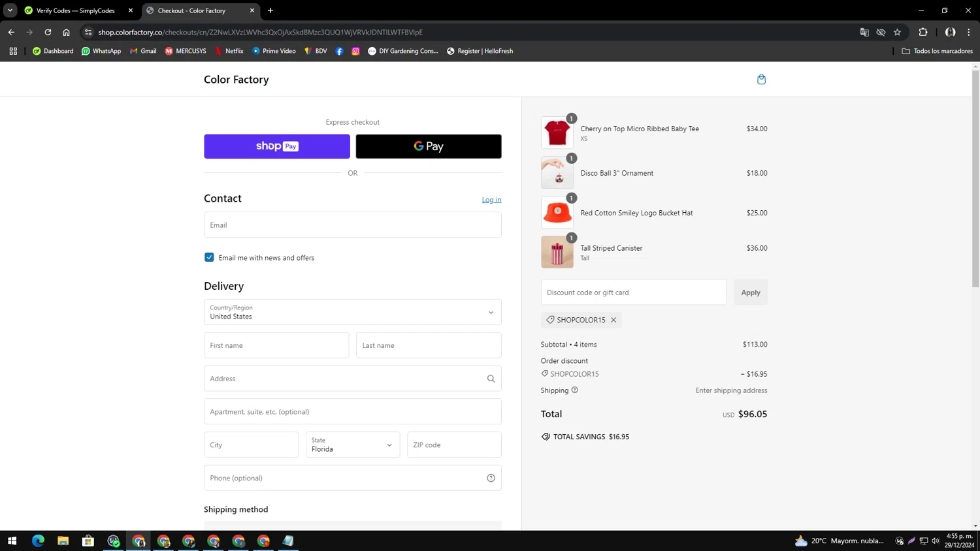Screen dimensions: 980x551
Task: Launch Microsoft Edge from the taskbar
Action: point(38,541)
